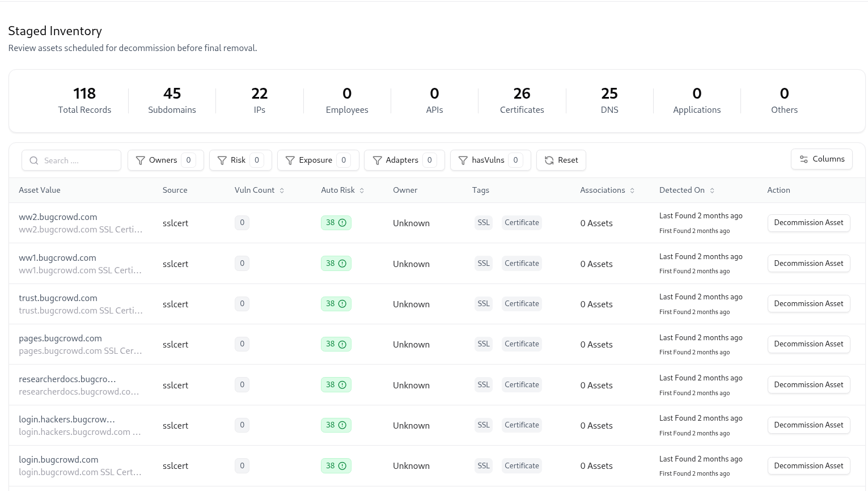The height and width of the screenshot is (491, 868).
Task: Select the Others stat
Action: tap(784, 101)
